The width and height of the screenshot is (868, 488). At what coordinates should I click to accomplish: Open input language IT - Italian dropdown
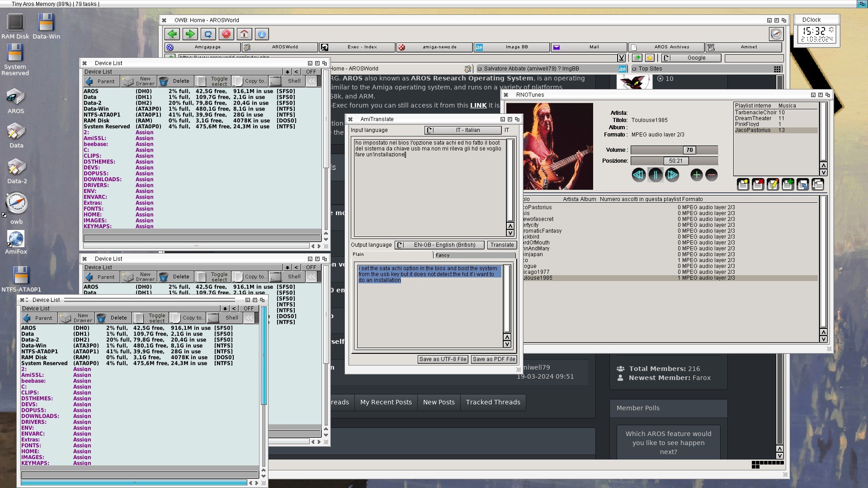463,130
